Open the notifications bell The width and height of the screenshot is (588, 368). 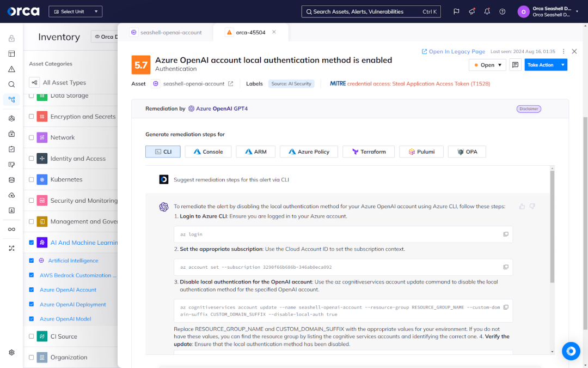[x=487, y=11]
